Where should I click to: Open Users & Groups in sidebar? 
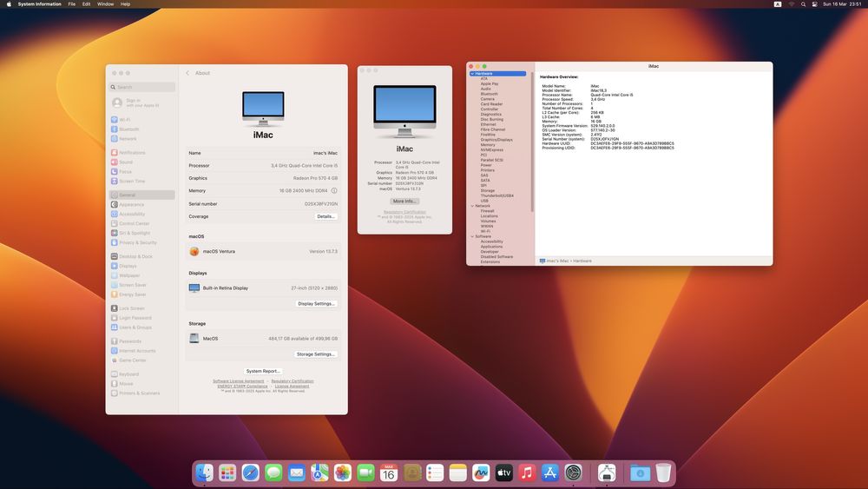pyautogui.click(x=141, y=327)
